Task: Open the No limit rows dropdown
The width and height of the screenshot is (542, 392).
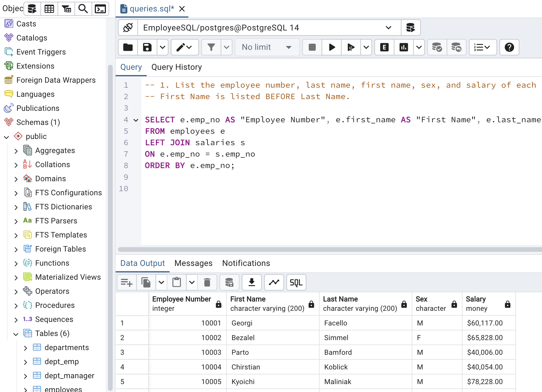Action: [x=267, y=47]
